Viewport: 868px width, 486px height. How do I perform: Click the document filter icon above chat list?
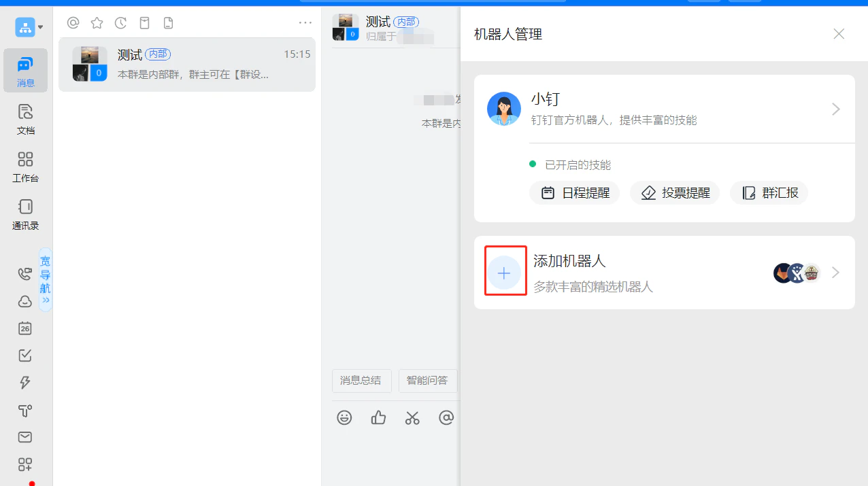(168, 23)
